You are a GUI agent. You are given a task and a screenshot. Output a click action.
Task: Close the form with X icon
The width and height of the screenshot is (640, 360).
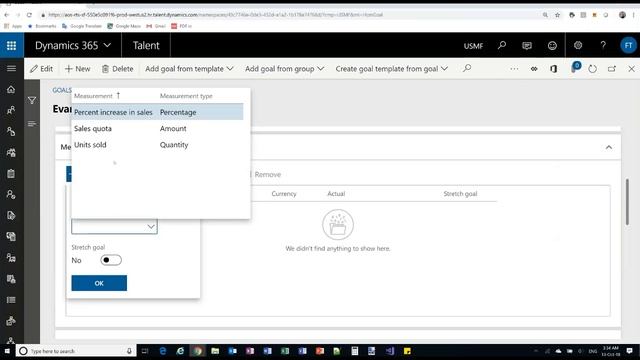coord(631,69)
